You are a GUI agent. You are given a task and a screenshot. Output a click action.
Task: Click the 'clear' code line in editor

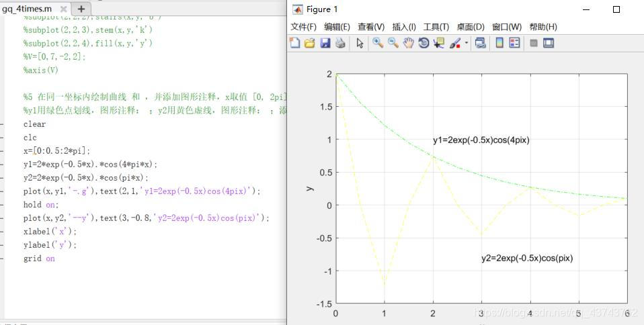tap(34, 124)
